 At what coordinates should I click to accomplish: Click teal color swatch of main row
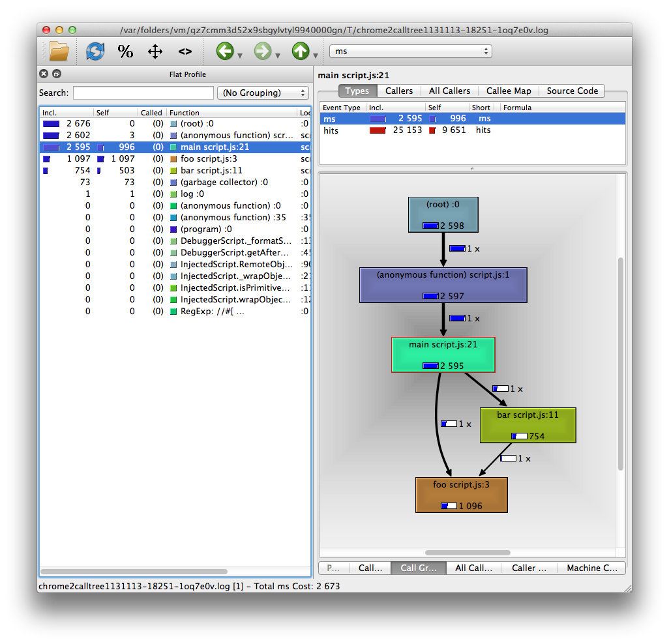pyautogui.click(x=173, y=147)
